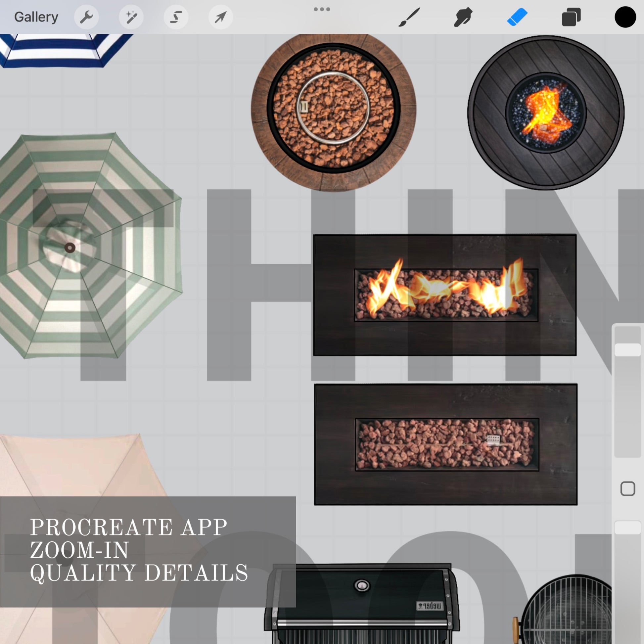644x644 pixels.
Task: Activate the Transform arrow tool
Action: click(x=220, y=17)
